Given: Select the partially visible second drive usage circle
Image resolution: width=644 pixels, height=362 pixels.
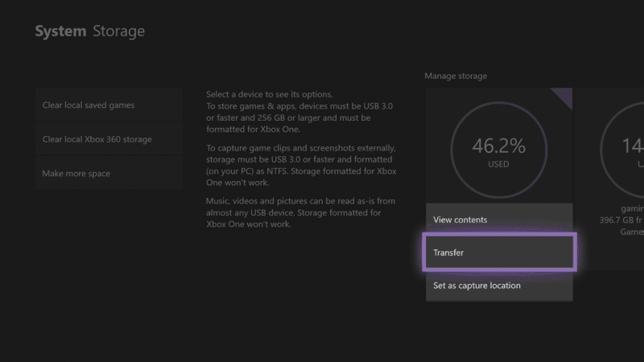Looking at the screenshot, I should [621, 150].
